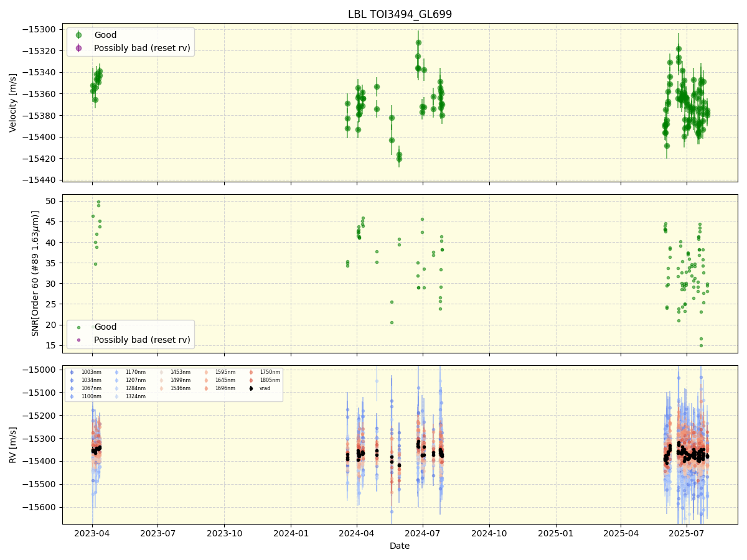
Task: Click the −15320 velocity tick label
Action: (x=40, y=51)
